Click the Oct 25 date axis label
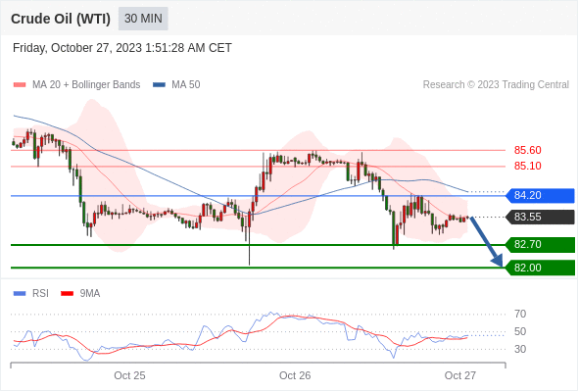The height and width of the screenshot is (392, 578). [129, 375]
